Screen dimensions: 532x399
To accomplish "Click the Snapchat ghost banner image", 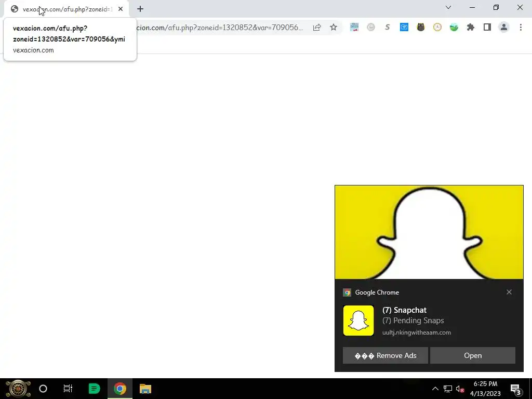I will coord(429,232).
